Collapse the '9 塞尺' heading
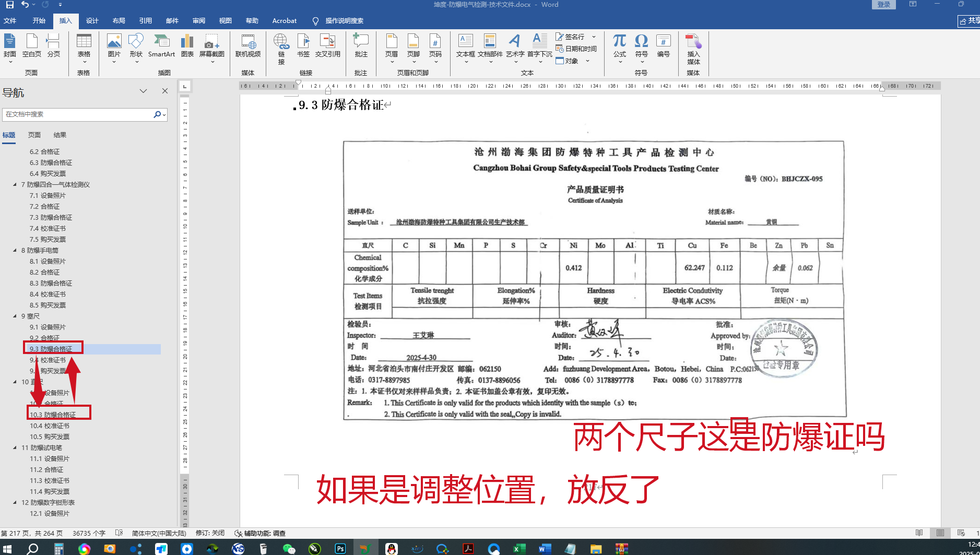 15,316
